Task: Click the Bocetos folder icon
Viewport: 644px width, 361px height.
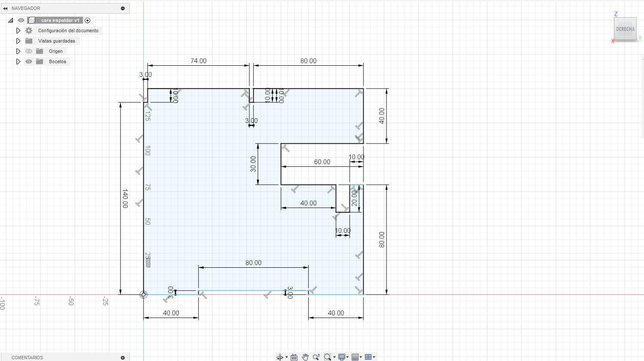Action: click(x=40, y=61)
